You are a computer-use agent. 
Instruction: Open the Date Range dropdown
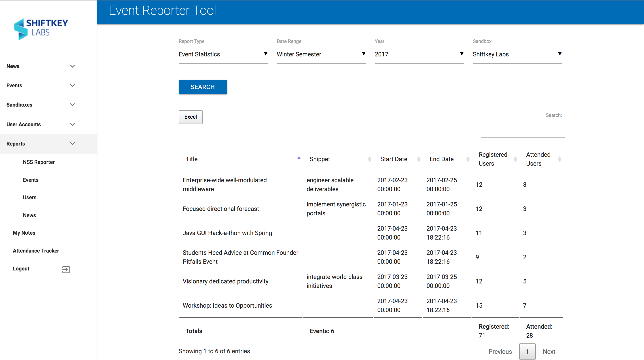click(321, 54)
